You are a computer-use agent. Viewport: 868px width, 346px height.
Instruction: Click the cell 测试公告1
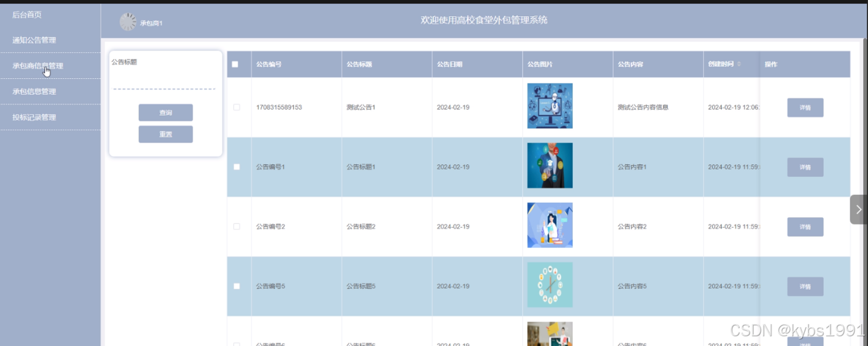pyautogui.click(x=361, y=107)
